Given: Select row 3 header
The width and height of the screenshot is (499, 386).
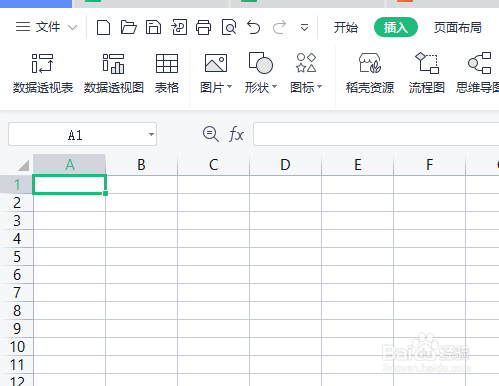Looking at the screenshot, I should 17,220.
